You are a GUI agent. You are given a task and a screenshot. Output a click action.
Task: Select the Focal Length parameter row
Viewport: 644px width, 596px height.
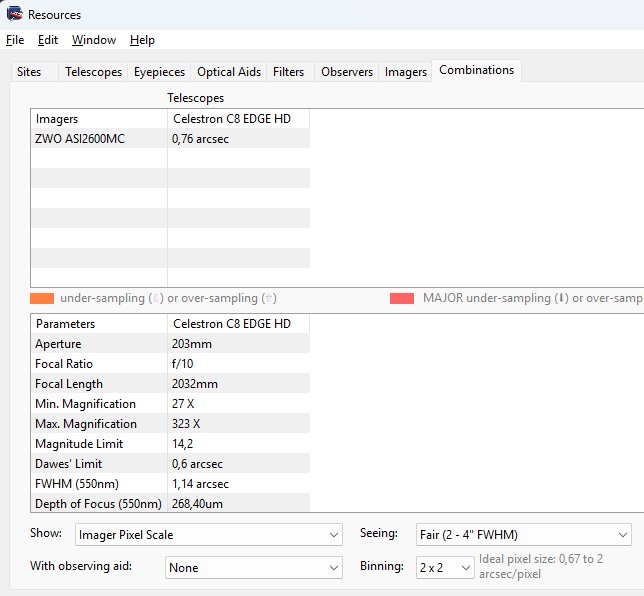[170, 384]
